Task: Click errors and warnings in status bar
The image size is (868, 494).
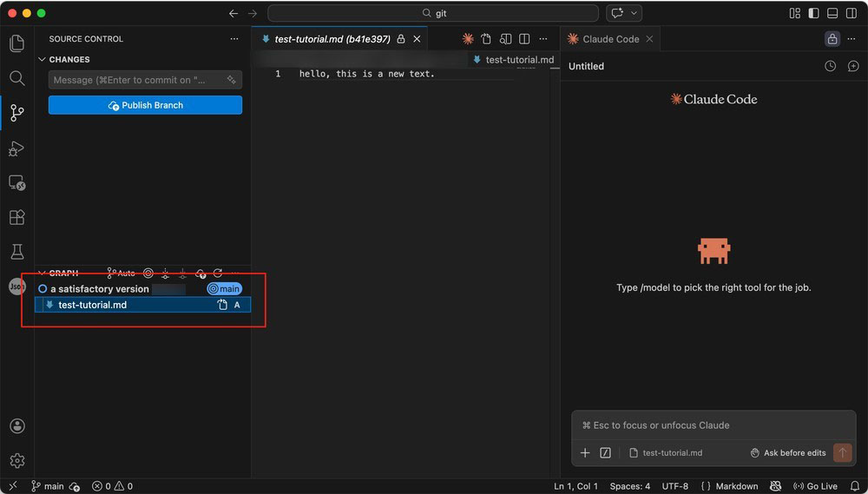Action: pos(112,486)
